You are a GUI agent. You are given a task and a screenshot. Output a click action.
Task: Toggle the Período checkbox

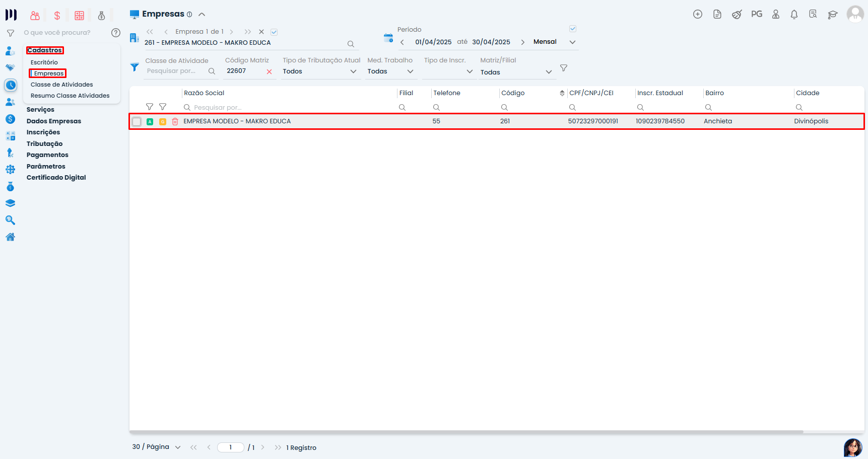(572, 29)
